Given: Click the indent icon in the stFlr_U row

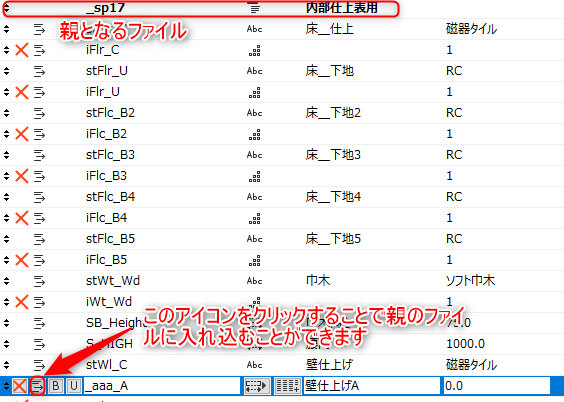Looking at the screenshot, I should [x=39, y=71].
